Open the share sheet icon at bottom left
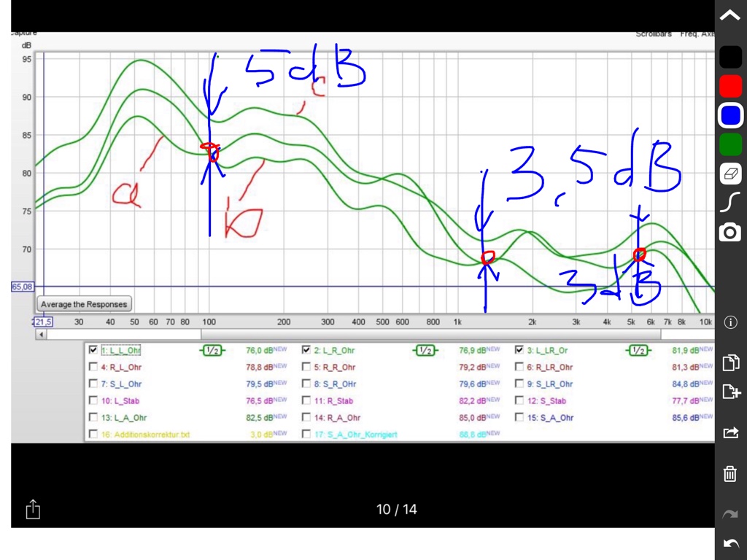Image resolution: width=747 pixels, height=560 pixels. (33, 509)
